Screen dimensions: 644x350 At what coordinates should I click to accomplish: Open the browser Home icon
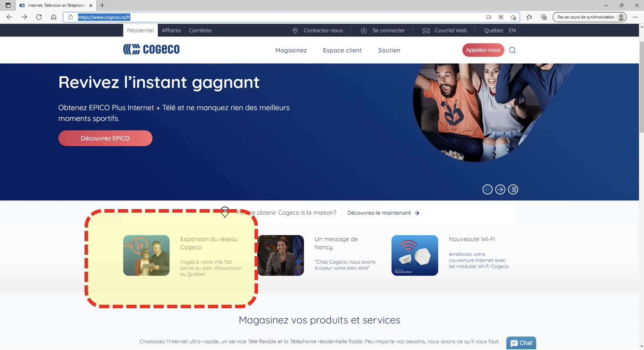tap(54, 17)
